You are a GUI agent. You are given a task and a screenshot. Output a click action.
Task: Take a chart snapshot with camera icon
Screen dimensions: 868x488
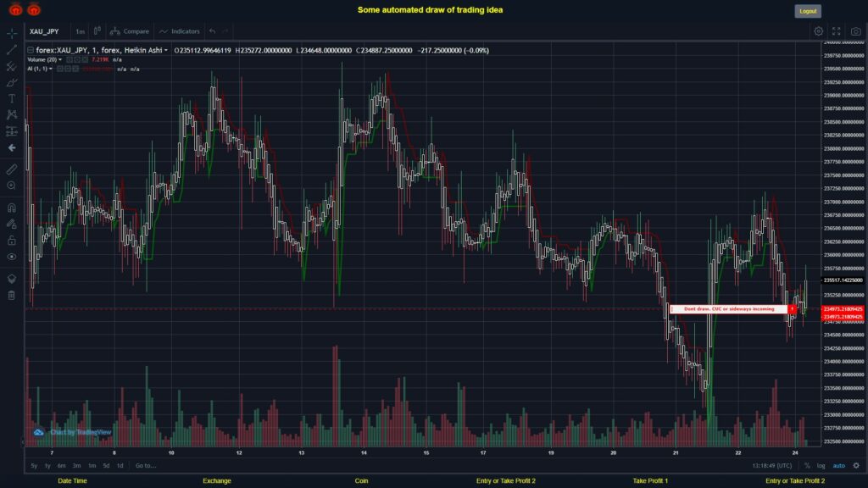click(856, 31)
